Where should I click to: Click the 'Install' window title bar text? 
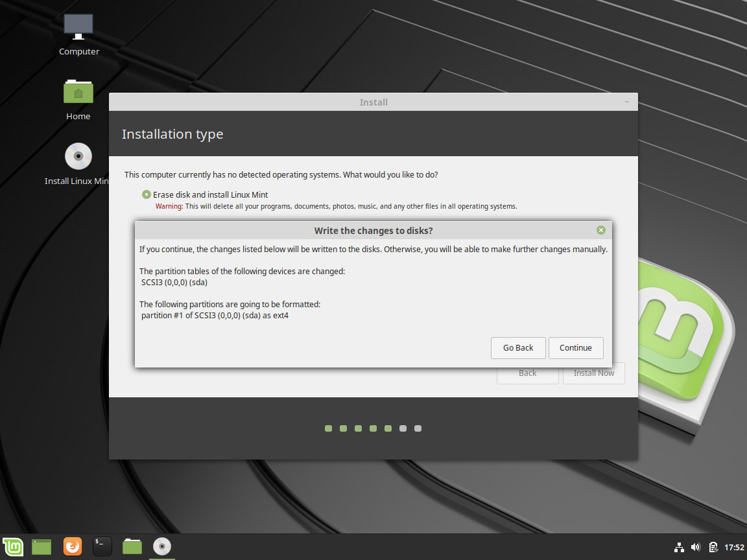pos(373,102)
